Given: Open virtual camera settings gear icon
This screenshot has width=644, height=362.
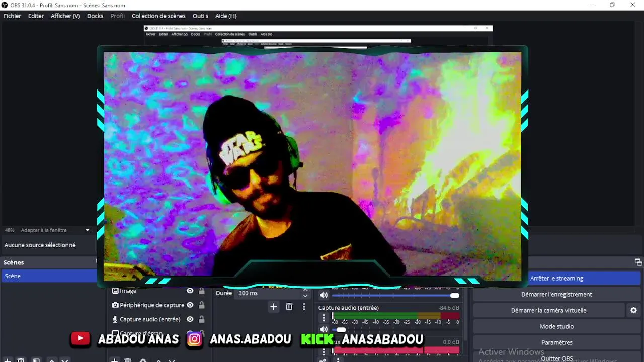Looking at the screenshot, I should tap(634, 310).
